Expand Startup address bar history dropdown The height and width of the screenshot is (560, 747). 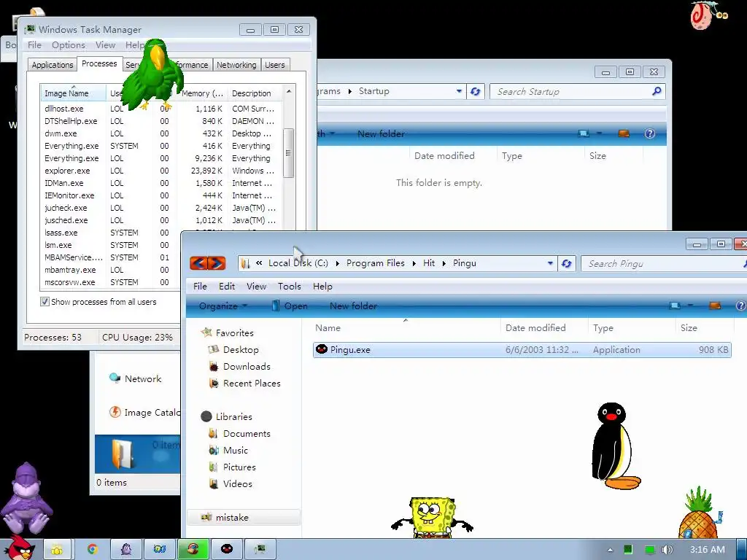tap(459, 91)
